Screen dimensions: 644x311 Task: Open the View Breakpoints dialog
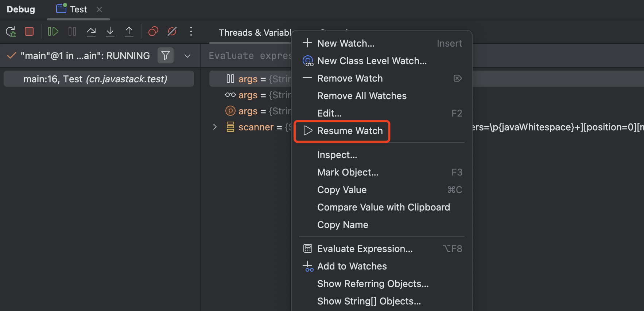point(153,32)
